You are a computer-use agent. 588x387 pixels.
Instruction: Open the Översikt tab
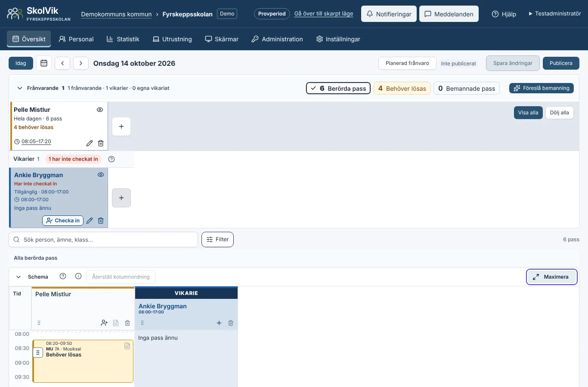[29, 39]
